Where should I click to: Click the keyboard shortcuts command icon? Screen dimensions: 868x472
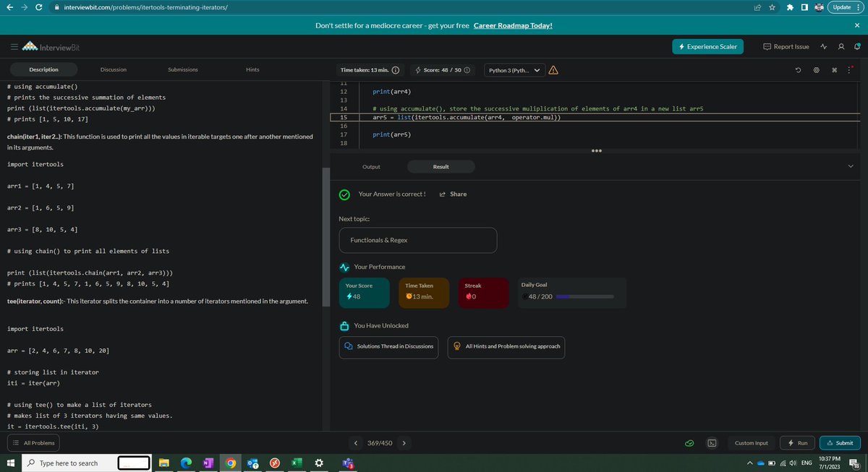(x=833, y=70)
